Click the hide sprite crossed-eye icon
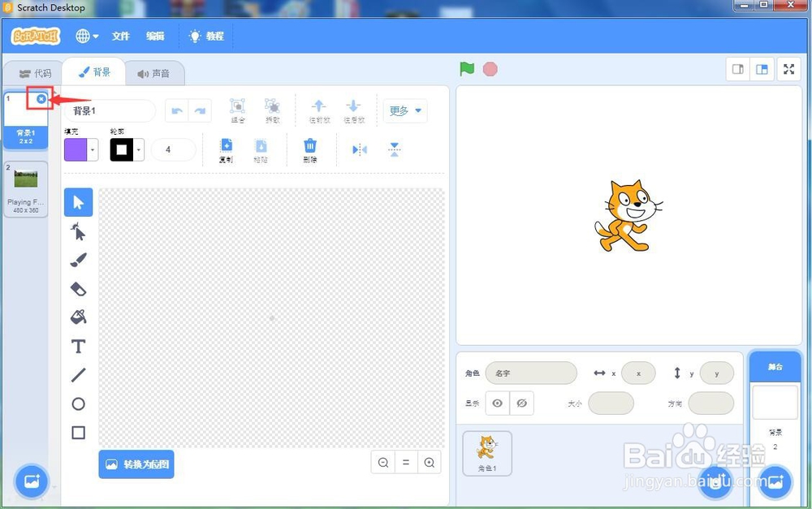This screenshot has height=509, width=812. pyautogui.click(x=521, y=403)
